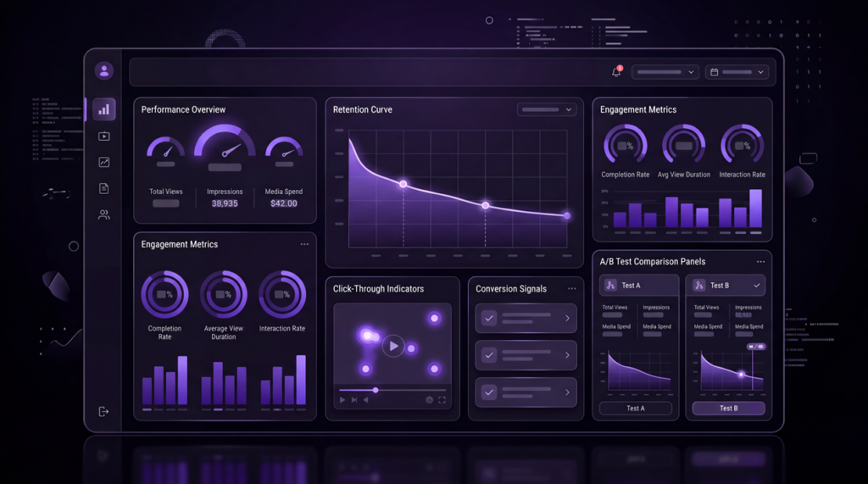Click the calendar icon in the date picker
Screen dimensions: 868x484
coord(714,72)
